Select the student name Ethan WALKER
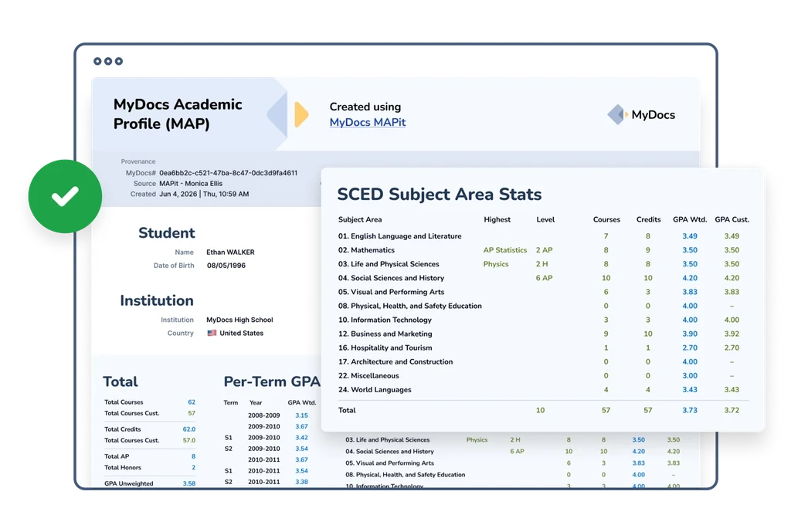The width and height of the screenshot is (791, 532). coord(230,252)
